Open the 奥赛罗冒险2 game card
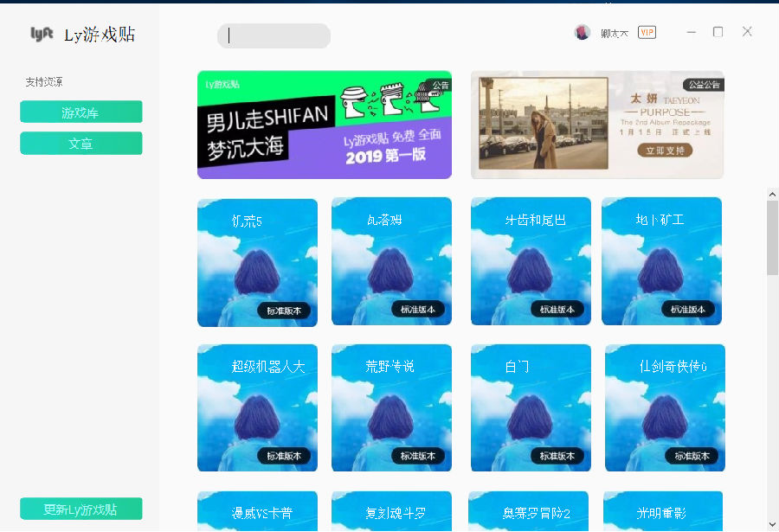The height and width of the screenshot is (532, 779). point(529,511)
